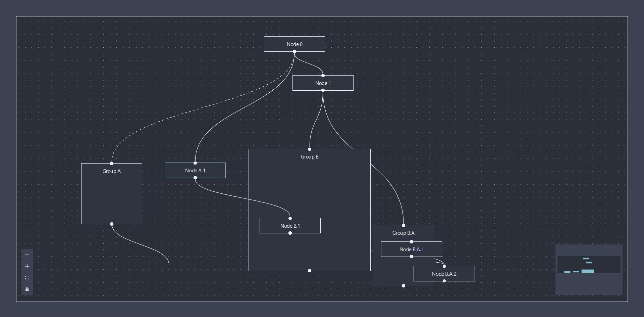Click the zoom in plus button

(27, 266)
